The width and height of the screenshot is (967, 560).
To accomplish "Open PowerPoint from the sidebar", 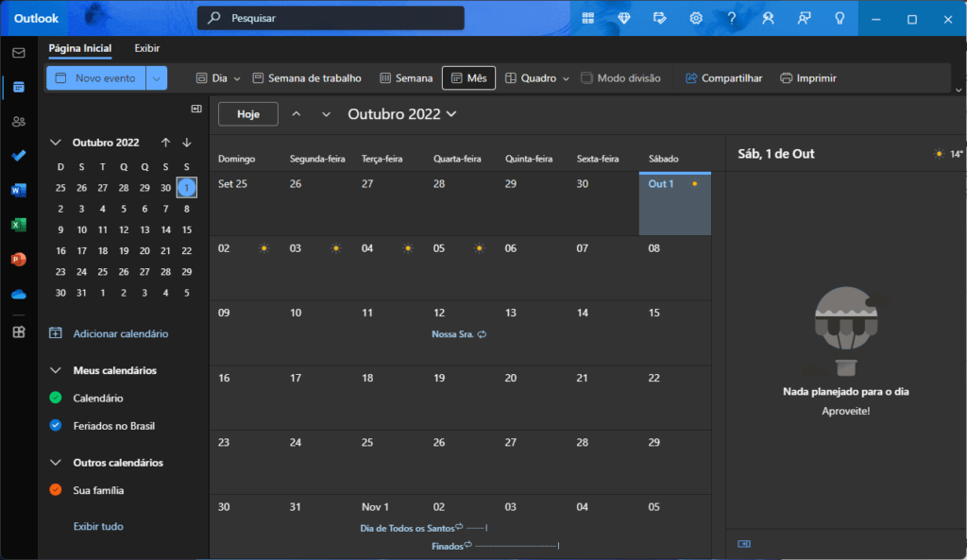I will click(x=18, y=259).
